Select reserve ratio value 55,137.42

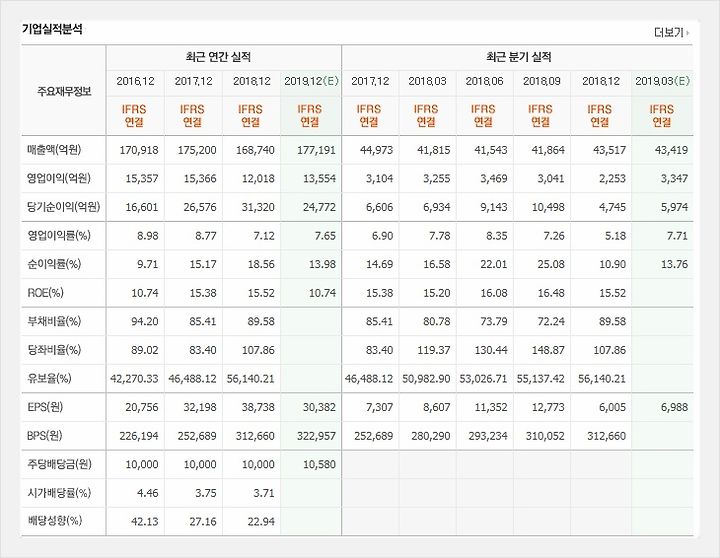tap(540, 379)
